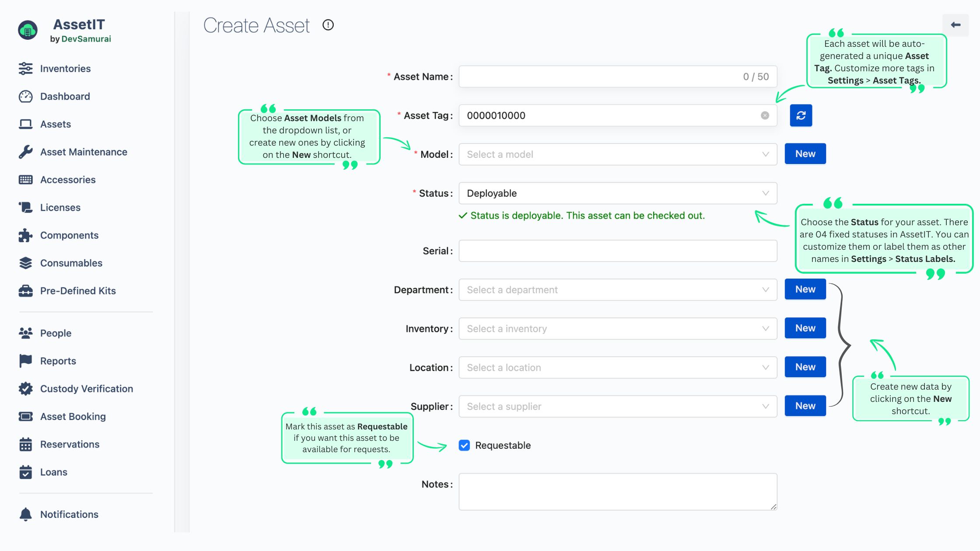Image resolution: width=980 pixels, height=551 pixels.
Task: Open Components via the puzzle icon
Action: pos(26,235)
